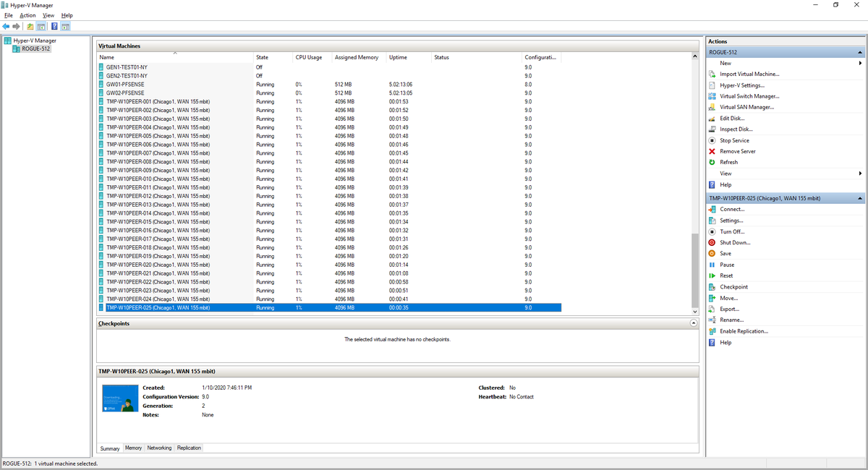The width and height of the screenshot is (868, 470).
Task: Click the Stop Service icon
Action: [x=712, y=140]
